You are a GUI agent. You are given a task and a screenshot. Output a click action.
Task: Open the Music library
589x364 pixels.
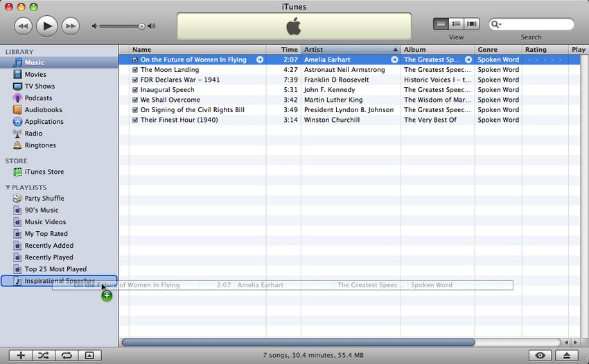click(59, 63)
